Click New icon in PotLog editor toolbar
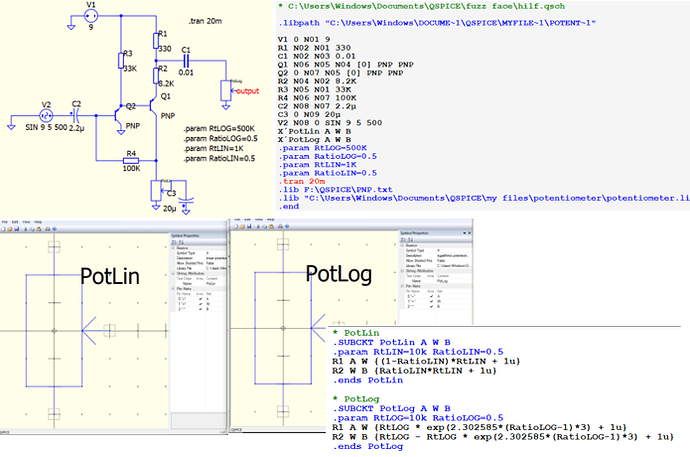Screen dimensions: 690x457 [236, 227]
